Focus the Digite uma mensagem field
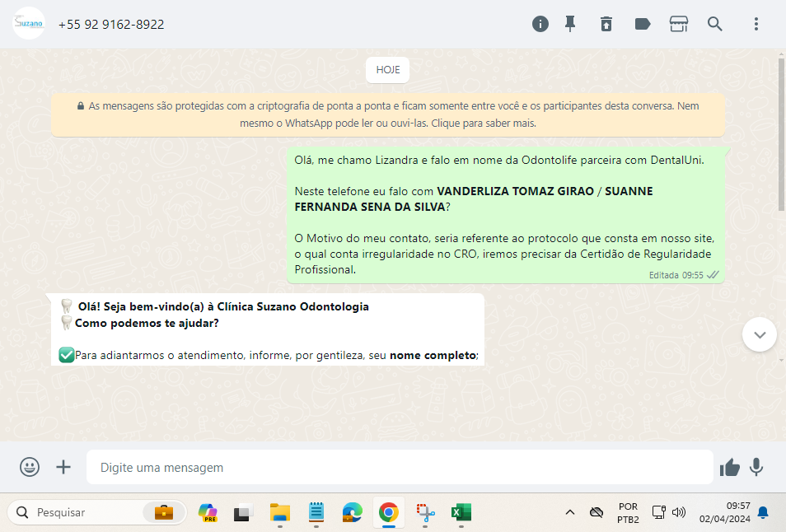Image resolution: width=786 pixels, height=532 pixels. 400,467
